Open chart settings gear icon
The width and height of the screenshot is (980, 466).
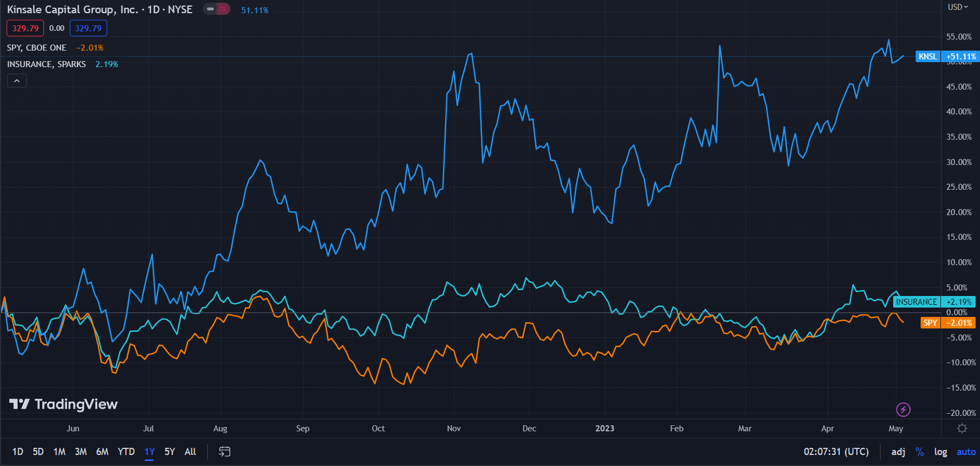(x=962, y=428)
